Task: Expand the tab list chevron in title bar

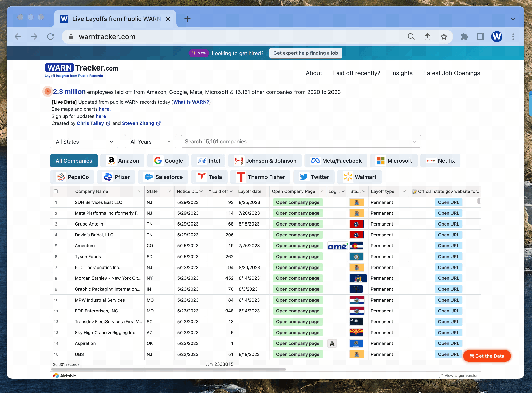Action: 513,19
